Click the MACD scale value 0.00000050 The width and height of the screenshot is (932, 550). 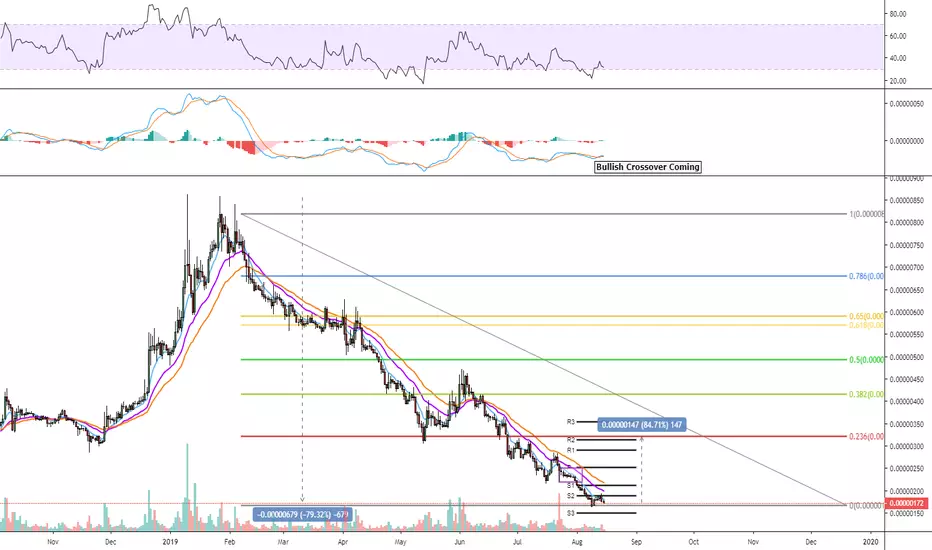click(x=906, y=103)
